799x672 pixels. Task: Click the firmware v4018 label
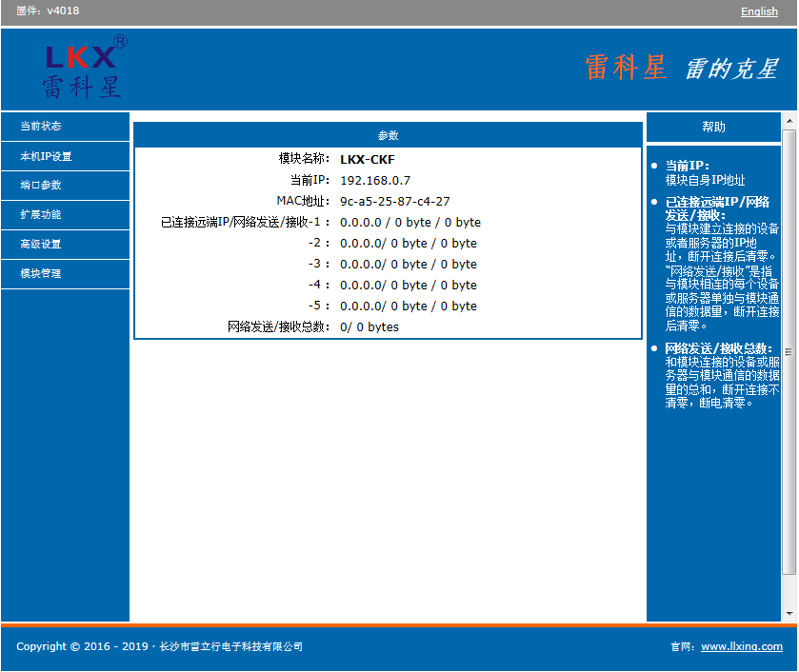tap(48, 10)
